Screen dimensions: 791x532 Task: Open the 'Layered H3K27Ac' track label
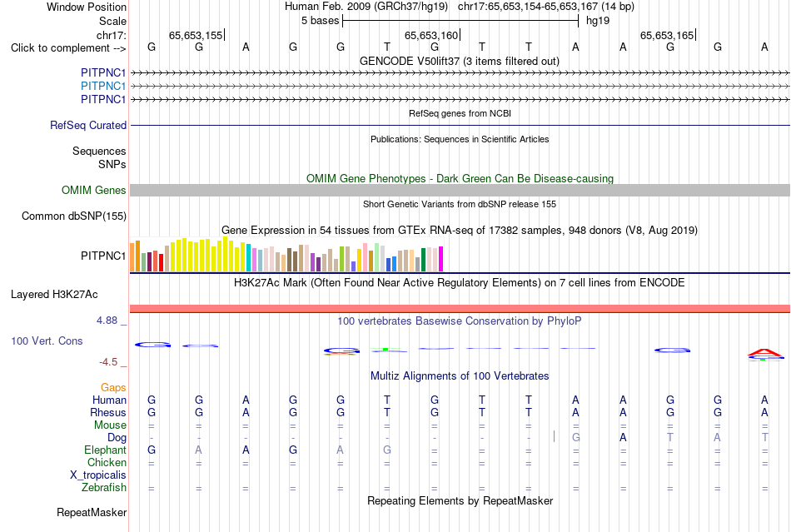54,295
